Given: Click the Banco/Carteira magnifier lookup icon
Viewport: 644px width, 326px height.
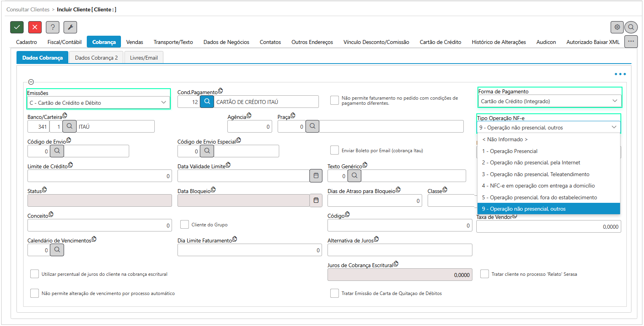Looking at the screenshot, I should 70,126.
